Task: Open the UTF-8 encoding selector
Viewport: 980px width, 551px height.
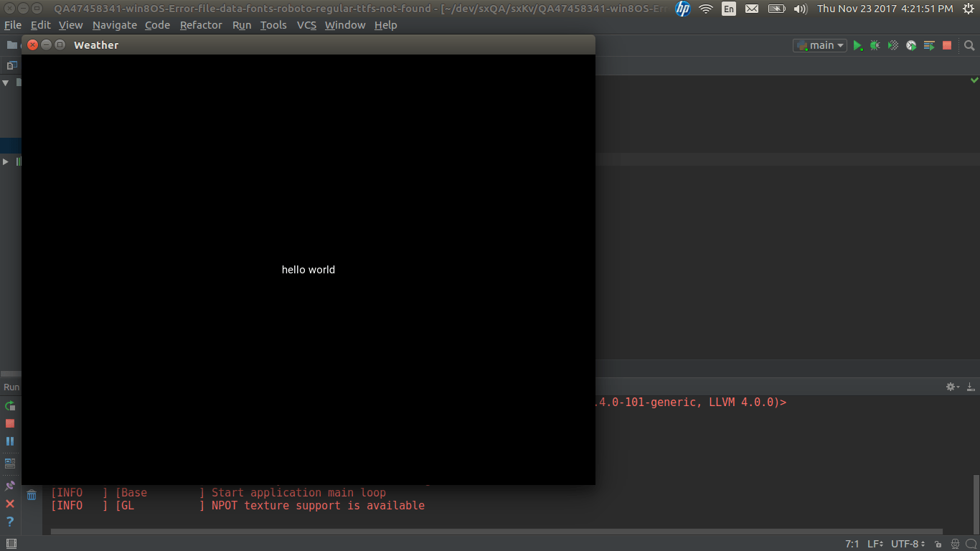Action: [x=908, y=544]
